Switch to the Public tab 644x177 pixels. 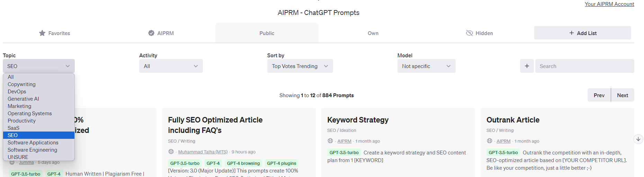[x=267, y=33]
